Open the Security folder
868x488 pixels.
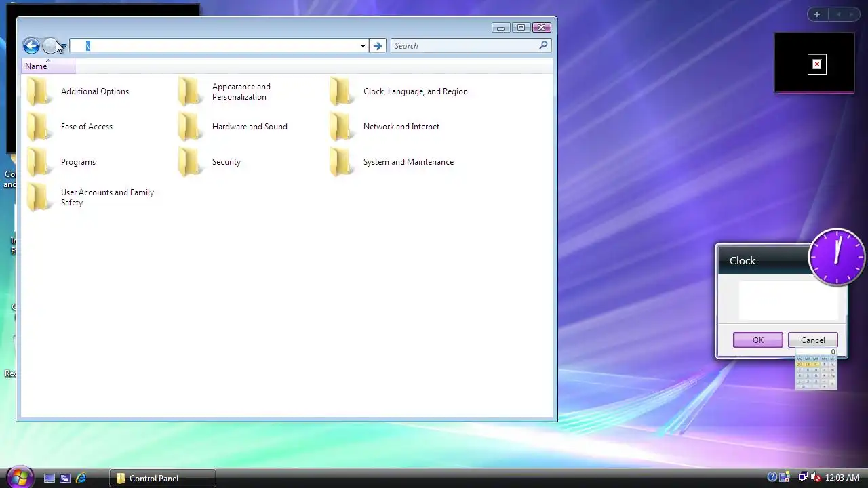[x=210, y=162]
